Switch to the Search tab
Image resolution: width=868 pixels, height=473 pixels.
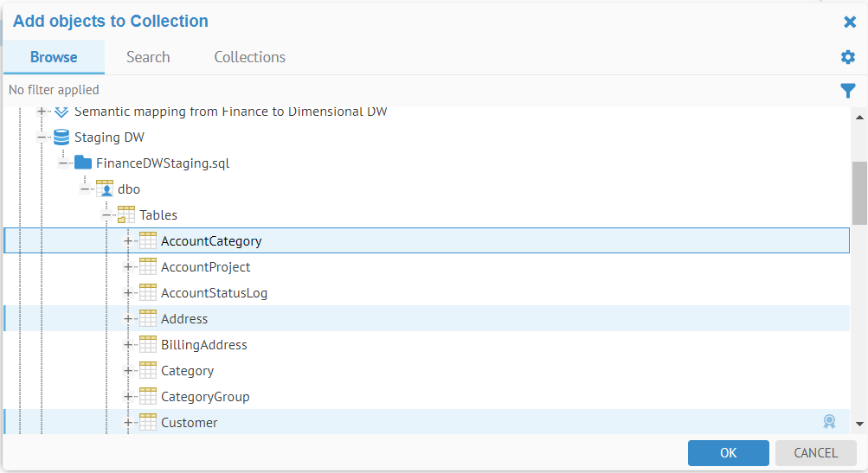tap(148, 57)
